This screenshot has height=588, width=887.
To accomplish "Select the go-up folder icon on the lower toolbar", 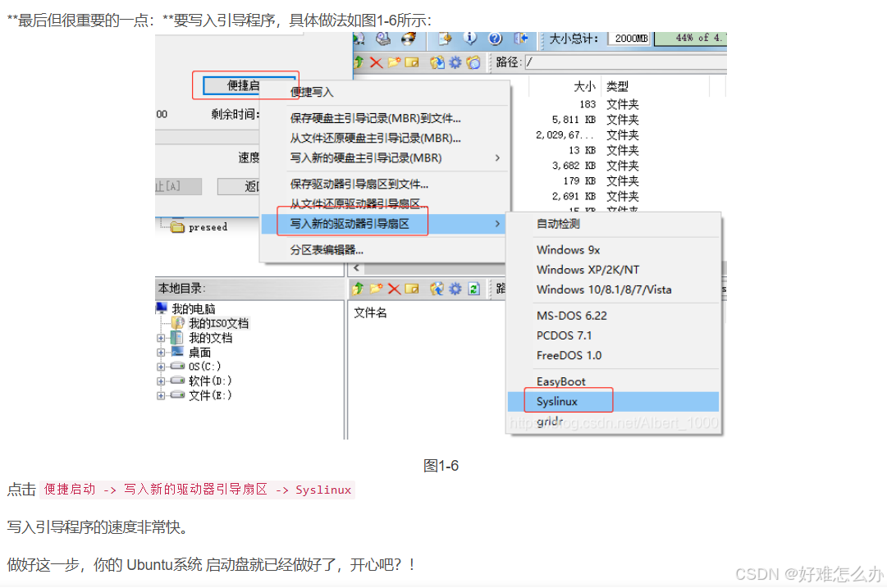I will coord(358,289).
